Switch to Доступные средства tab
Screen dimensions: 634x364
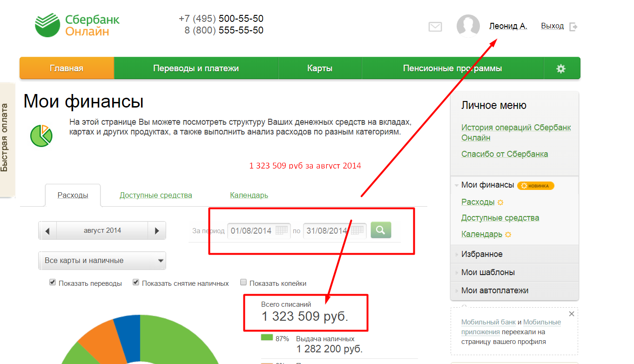coord(156,195)
